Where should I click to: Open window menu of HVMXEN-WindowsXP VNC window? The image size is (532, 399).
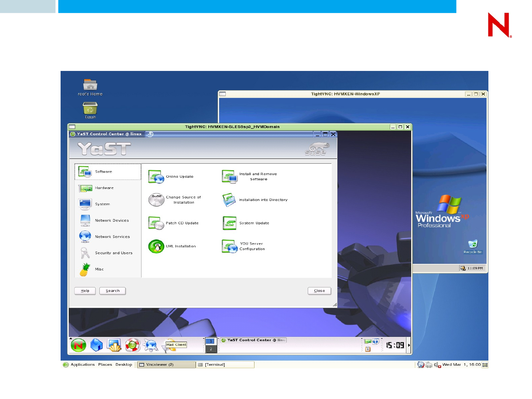coord(222,94)
